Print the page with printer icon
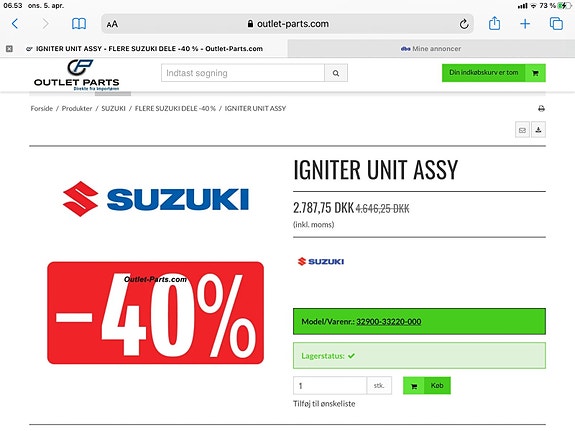575x431 pixels. point(541,109)
